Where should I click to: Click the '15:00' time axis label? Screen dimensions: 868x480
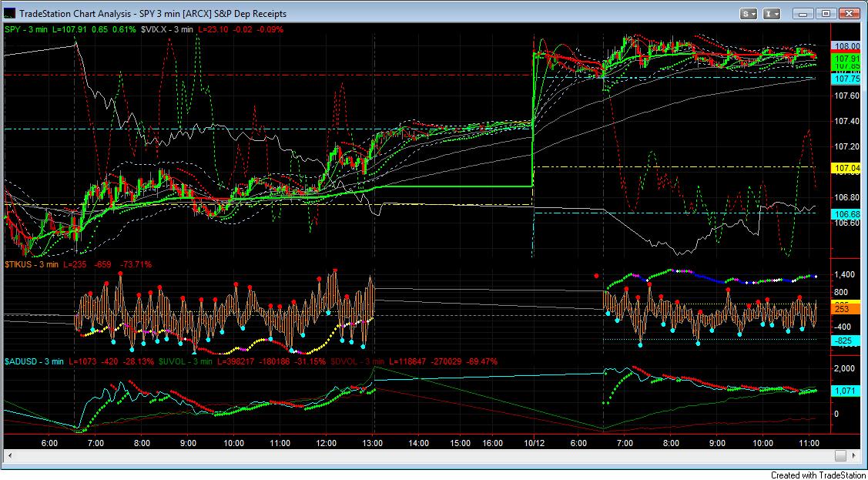click(460, 443)
